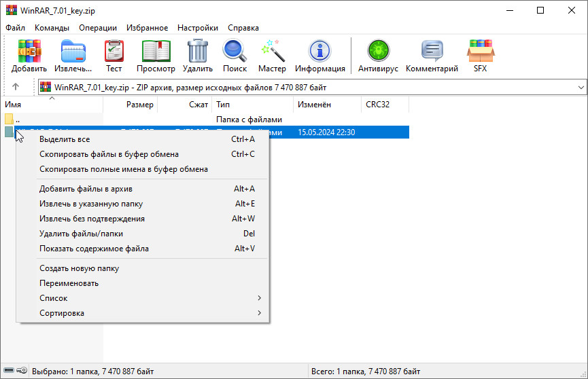Open the Настройки menu

(198, 28)
